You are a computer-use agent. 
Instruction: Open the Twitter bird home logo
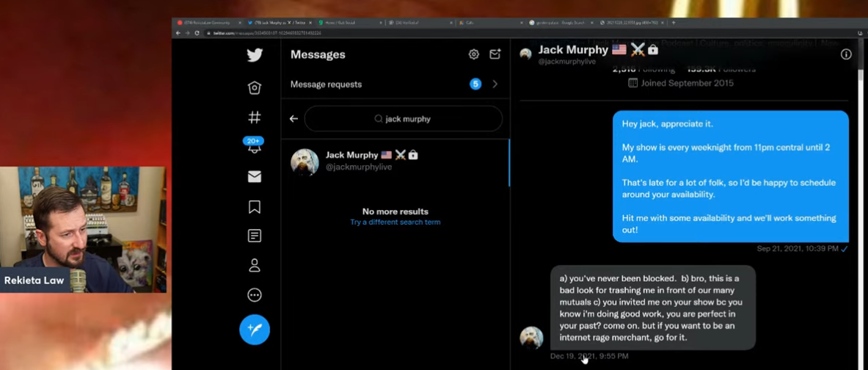coord(255,55)
